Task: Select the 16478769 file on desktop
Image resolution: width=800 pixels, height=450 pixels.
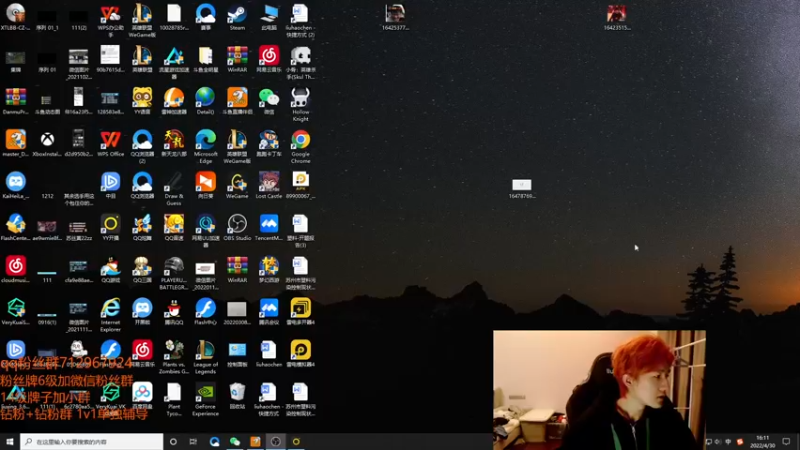Action: (521, 184)
